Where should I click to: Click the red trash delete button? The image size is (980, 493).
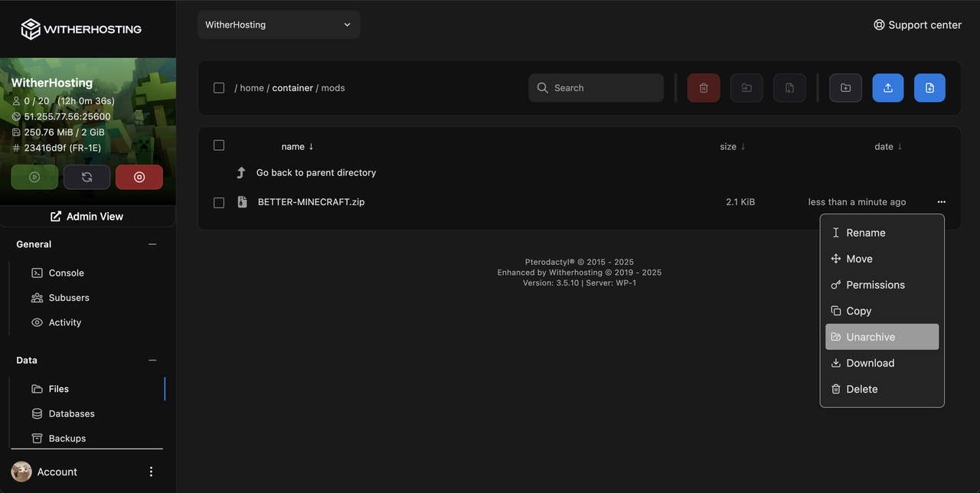click(704, 88)
